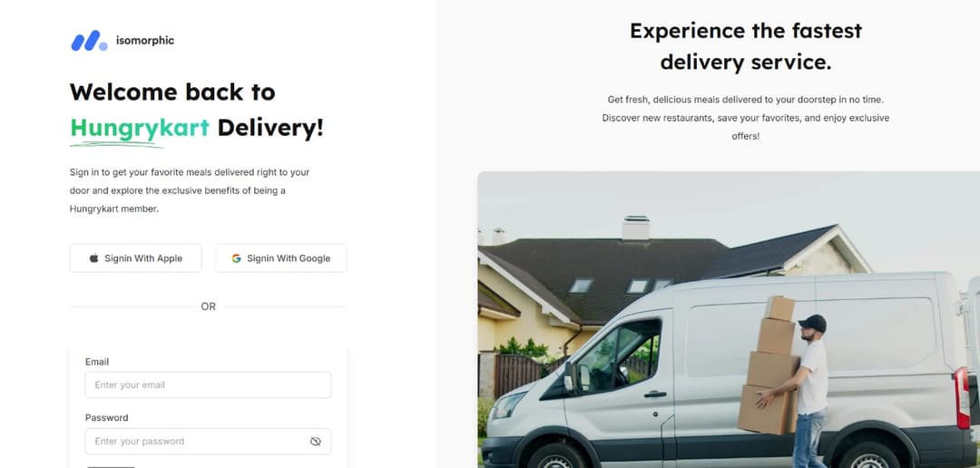Sign in with the Apple button
The height and width of the screenshot is (468, 980).
pyautogui.click(x=135, y=258)
